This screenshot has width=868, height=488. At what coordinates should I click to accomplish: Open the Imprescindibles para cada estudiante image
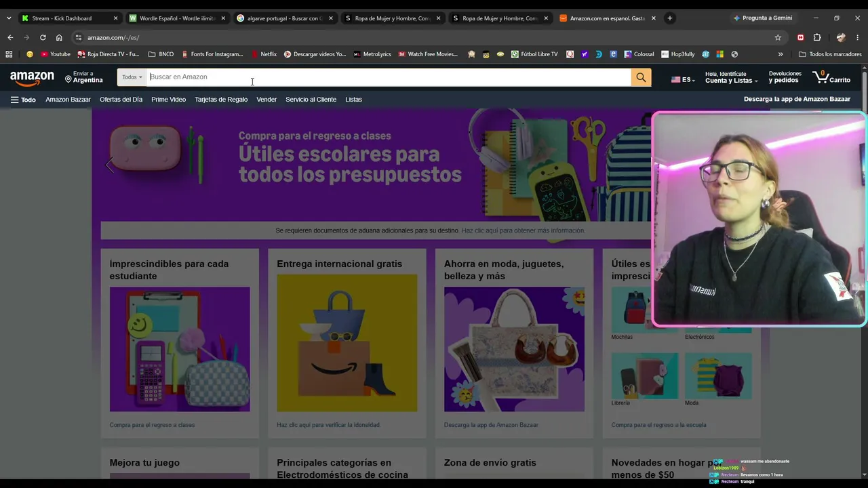180,349
